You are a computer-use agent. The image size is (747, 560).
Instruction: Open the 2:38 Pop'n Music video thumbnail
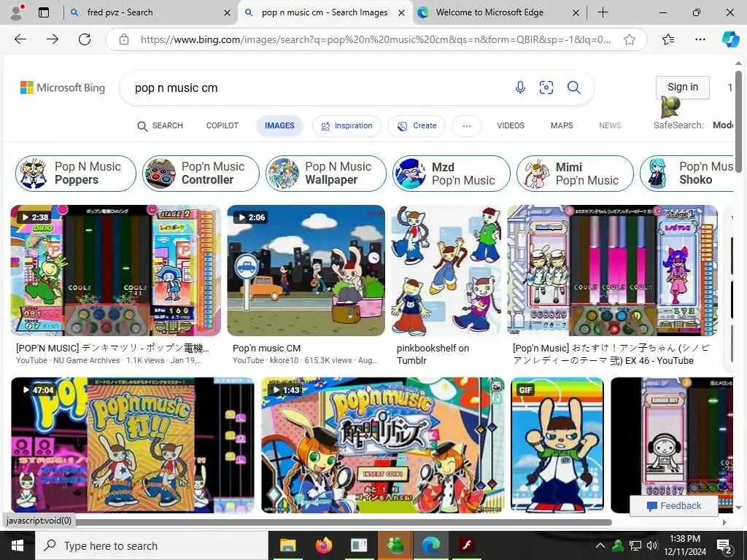pos(116,271)
